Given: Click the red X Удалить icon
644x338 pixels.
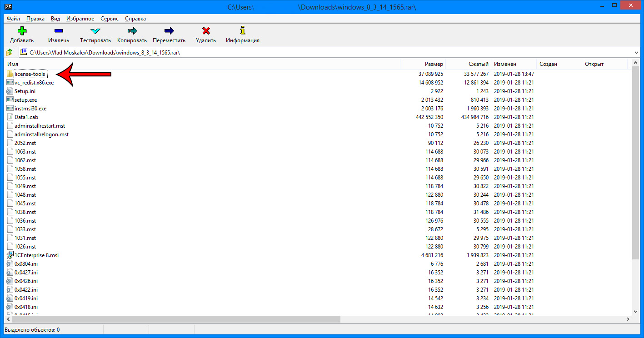Looking at the screenshot, I should 206,31.
